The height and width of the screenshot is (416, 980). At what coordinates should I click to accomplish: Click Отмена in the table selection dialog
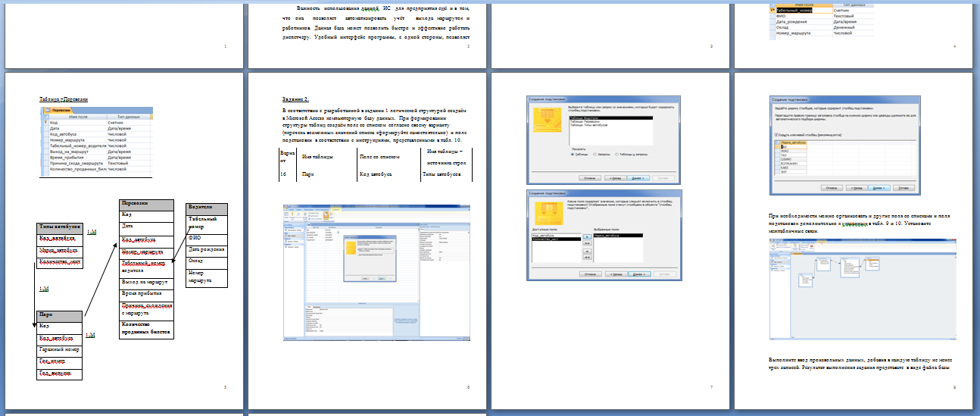pyautogui.click(x=588, y=179)
